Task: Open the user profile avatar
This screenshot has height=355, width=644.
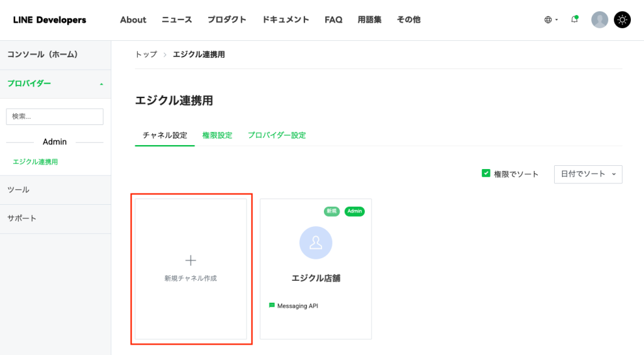Action: tap(599, 19)
